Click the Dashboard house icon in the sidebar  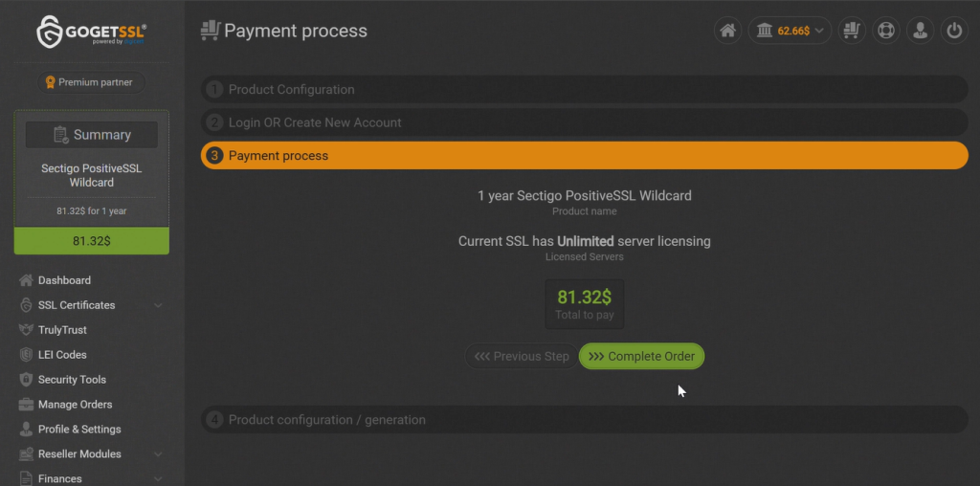tap(26, 280)
